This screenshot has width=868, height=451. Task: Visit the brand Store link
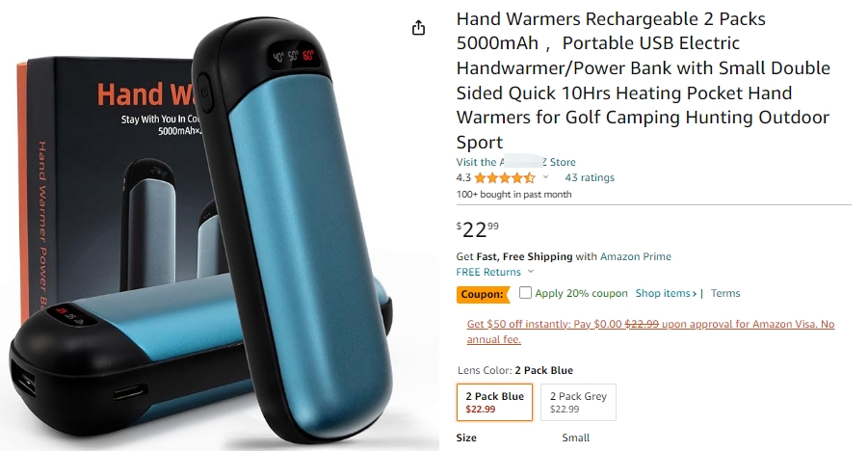click(x=516, y=162)
